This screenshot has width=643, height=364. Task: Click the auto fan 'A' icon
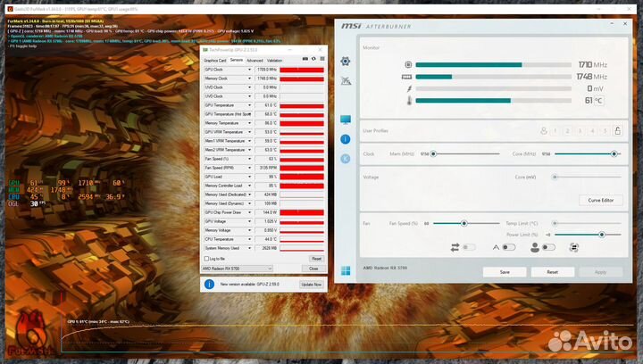496,247
